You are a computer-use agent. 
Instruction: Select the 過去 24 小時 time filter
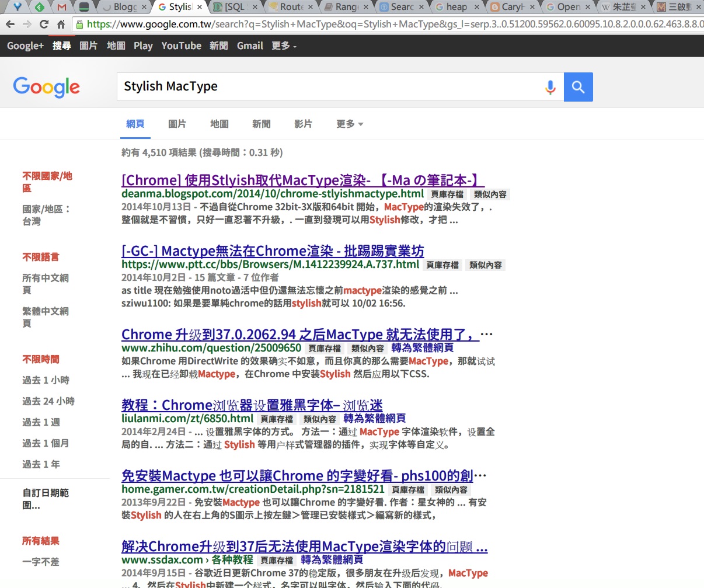48,401
